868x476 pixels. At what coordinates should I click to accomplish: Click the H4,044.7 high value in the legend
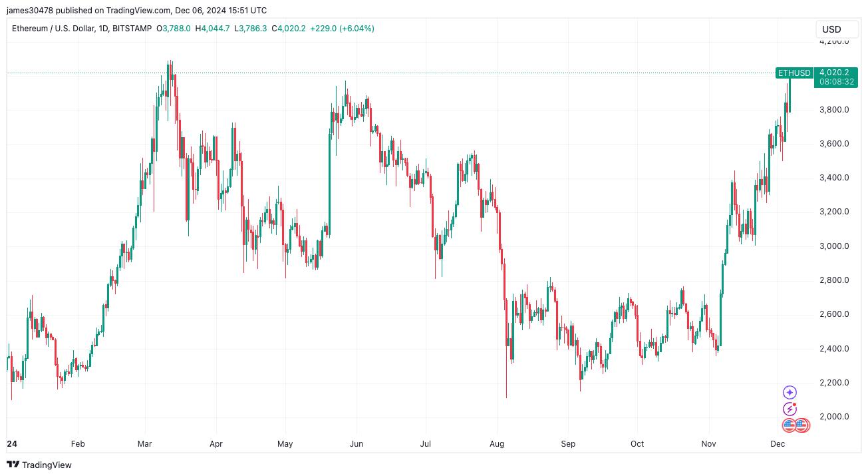tap(213, 29)
